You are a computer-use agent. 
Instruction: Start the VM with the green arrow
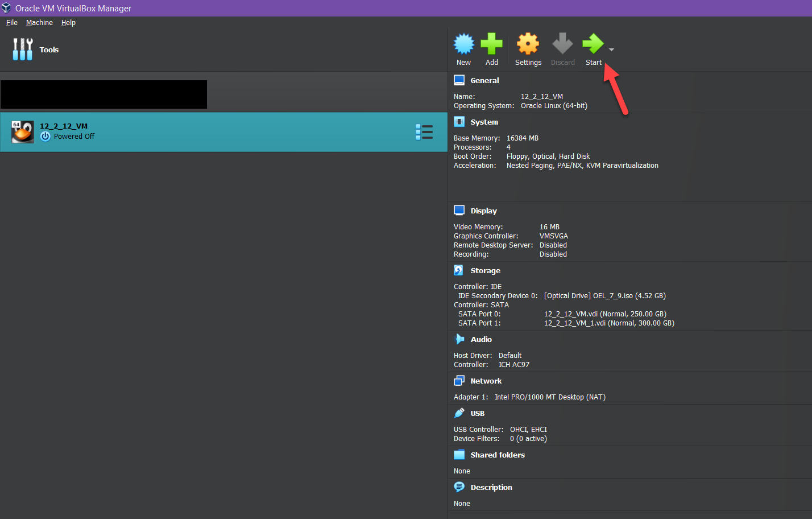(x=593, y=44)
